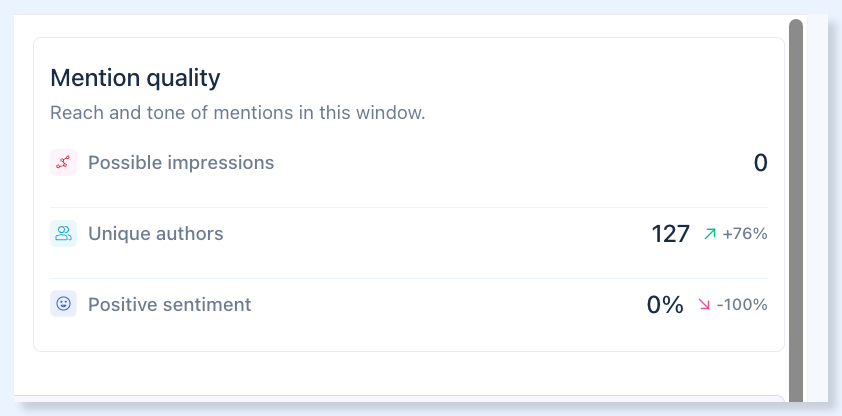Viewport: 842px width, 416px height.
Task: Click the Positive sentiment smiley icon
Action: [63, 304]
